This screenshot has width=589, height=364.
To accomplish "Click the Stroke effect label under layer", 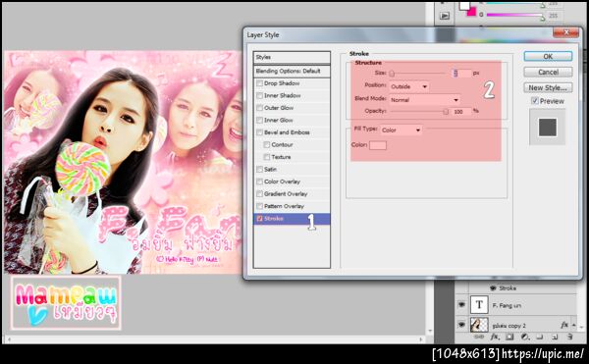I will [x=508, y=288].
